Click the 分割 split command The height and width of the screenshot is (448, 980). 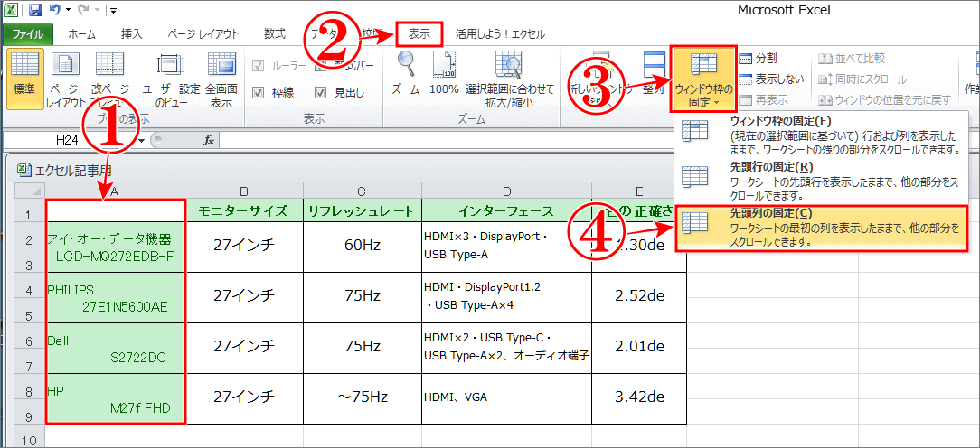click(x=759, y=59)
